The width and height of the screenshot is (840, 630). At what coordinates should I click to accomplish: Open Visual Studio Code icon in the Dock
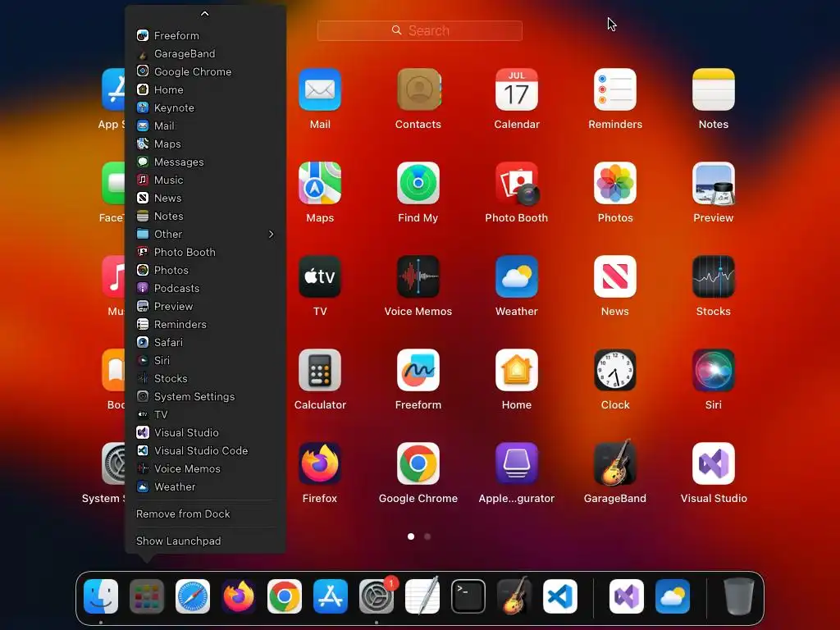tap(560, 596)
